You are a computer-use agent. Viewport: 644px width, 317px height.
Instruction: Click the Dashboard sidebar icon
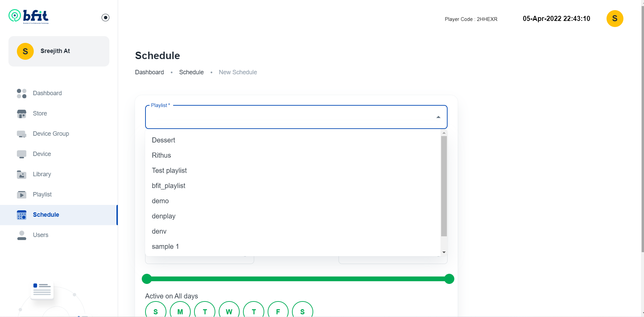(x=22, y=93)
